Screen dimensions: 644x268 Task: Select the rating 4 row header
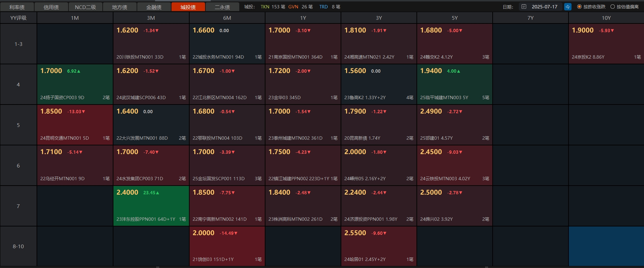click(18, 84)
